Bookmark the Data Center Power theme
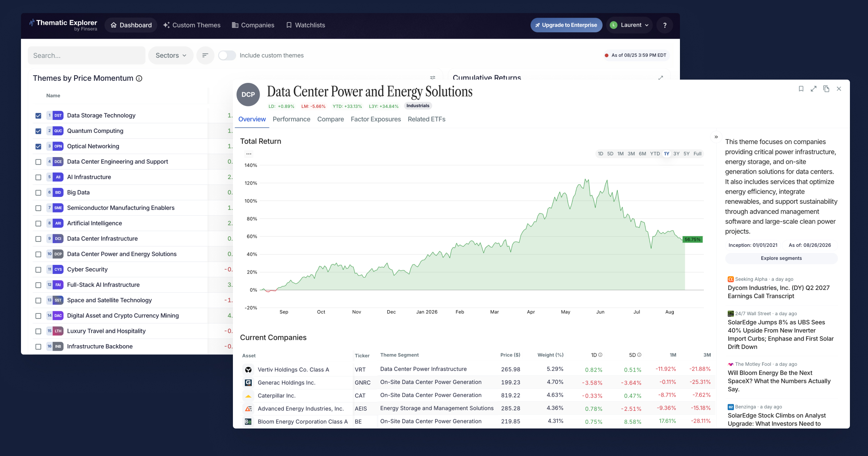The height and width of the screenshot is (456, 868). coord(801,89)
